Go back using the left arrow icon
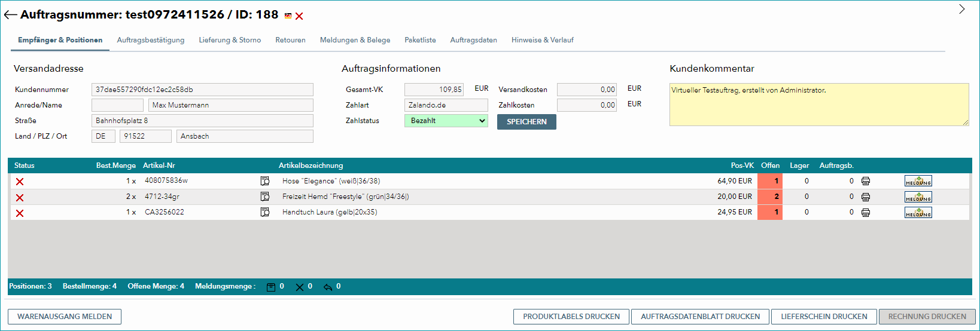This screenshot has height=331, width=980. click(10, 16)
